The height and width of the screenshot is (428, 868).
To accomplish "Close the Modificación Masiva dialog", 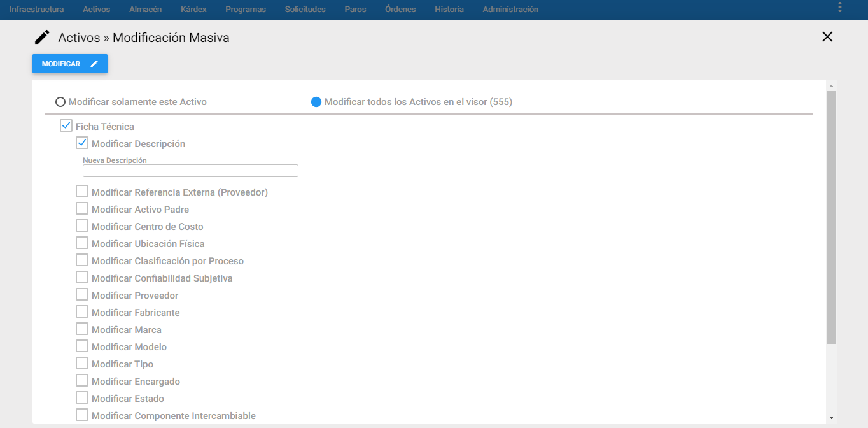I will pyautogui.click(x=827, y=37).
